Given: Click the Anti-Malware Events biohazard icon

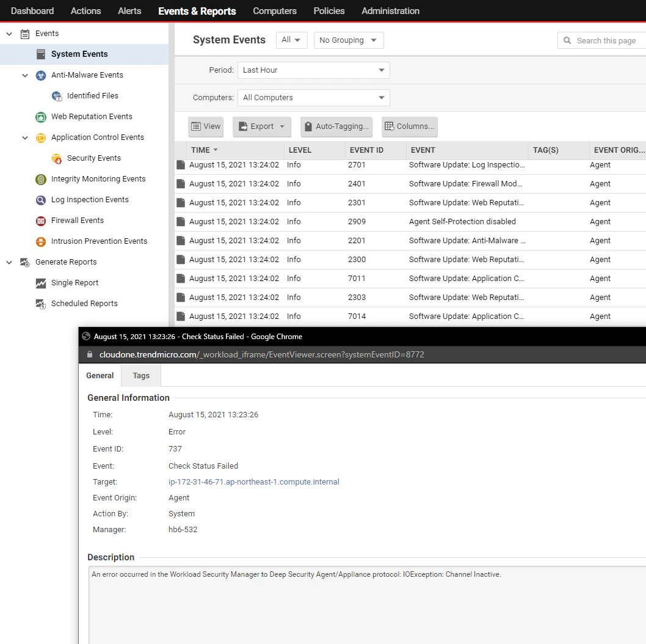Looking at the screenshot, I should pyautogui.click(x=41, y=75).
